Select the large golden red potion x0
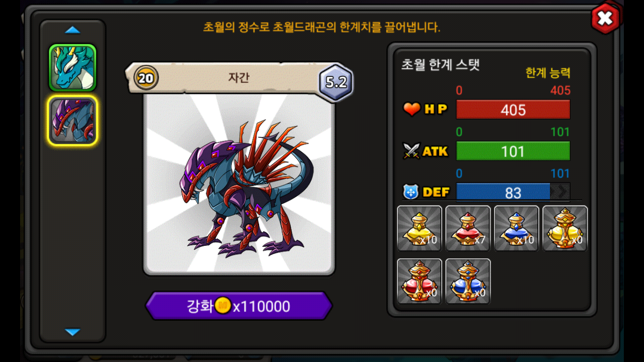This screenshot has width=644, height=362. (x=420, y=281)
